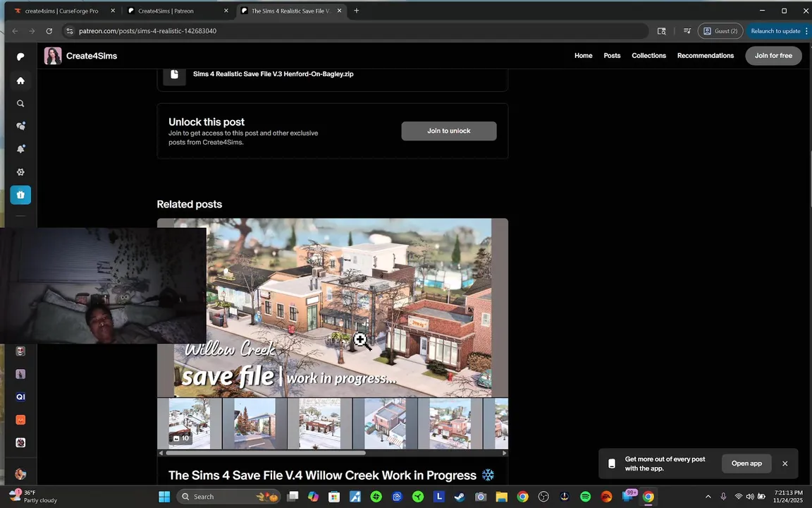Open the media control icon in the toolbar
This screenshot has height=508, width=812.
tap(687, 31)
